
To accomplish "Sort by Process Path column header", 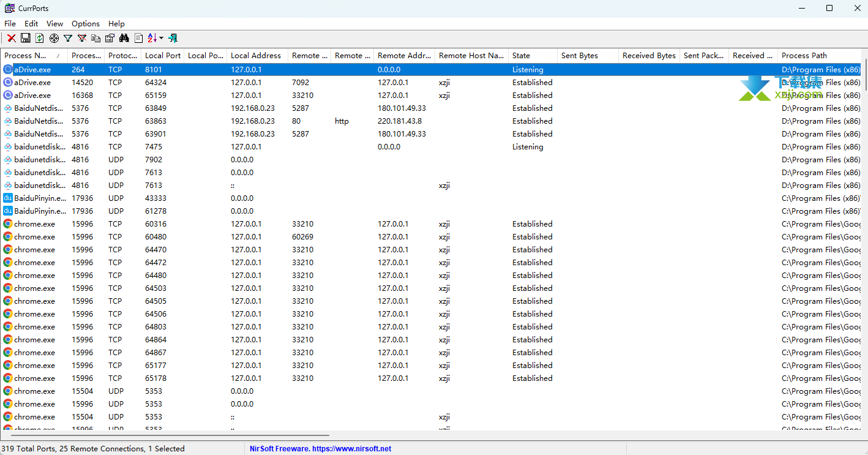I will click(820, 55).
